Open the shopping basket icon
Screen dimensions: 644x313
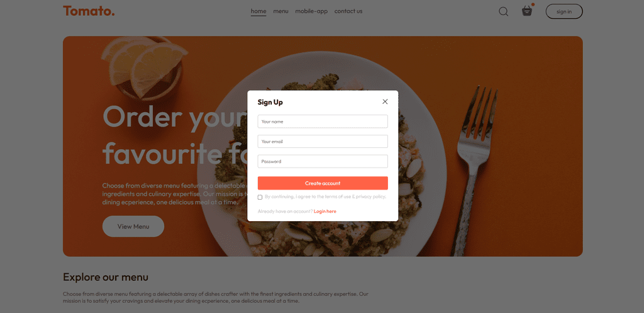pos(527,11)
